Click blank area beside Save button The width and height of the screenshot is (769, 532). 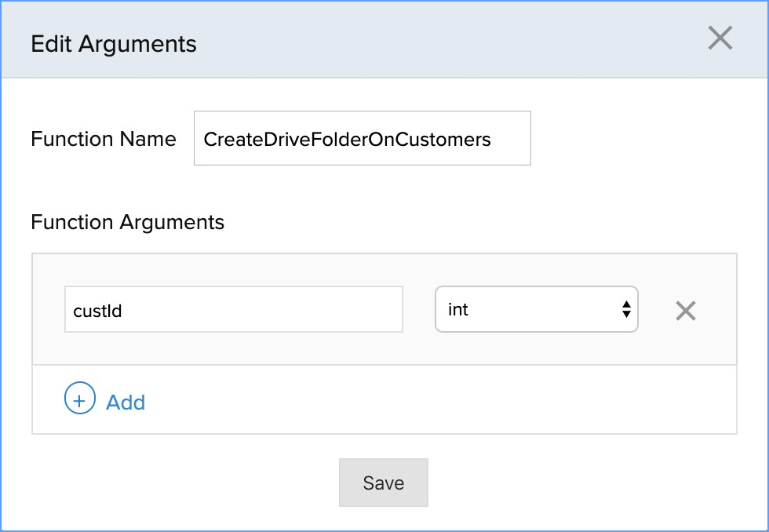click(549, 483)
